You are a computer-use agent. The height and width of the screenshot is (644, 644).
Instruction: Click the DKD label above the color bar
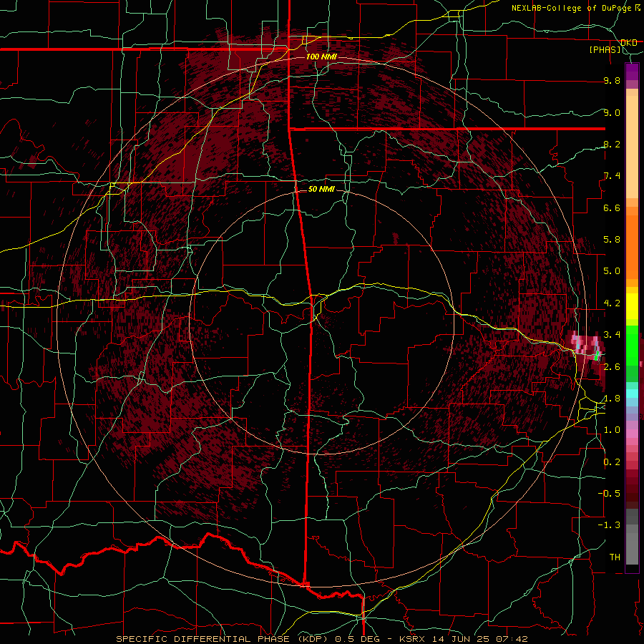629,43
